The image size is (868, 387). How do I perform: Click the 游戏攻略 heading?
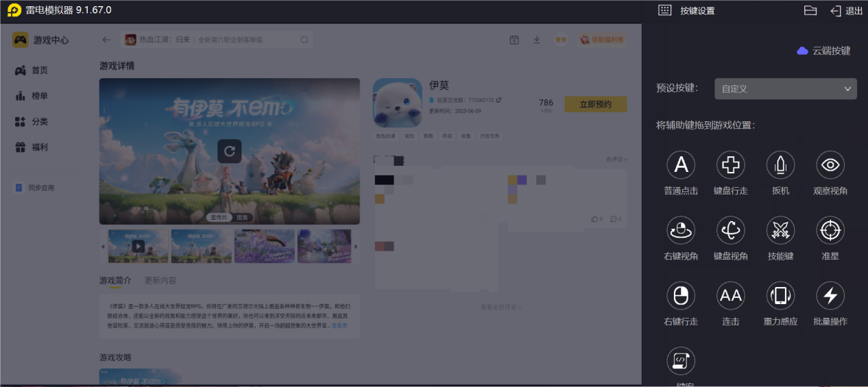click(115, 358)
